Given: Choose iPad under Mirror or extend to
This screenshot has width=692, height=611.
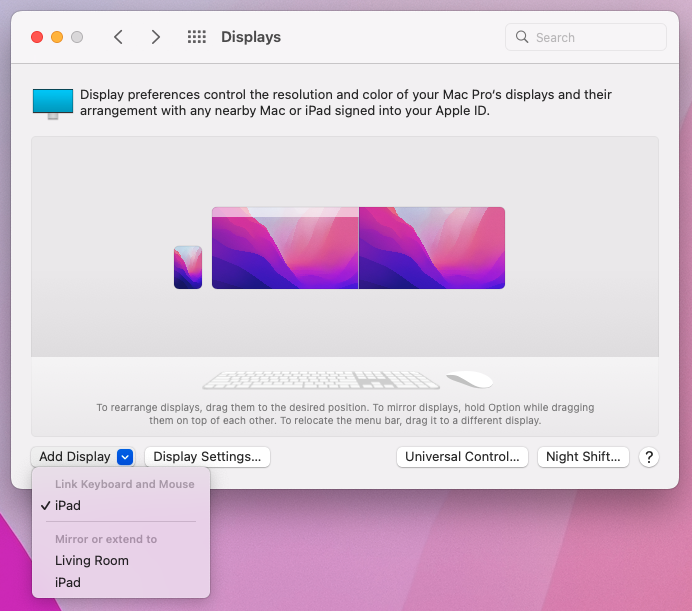Looking at the screenshot, I should [x=121, y=582].
